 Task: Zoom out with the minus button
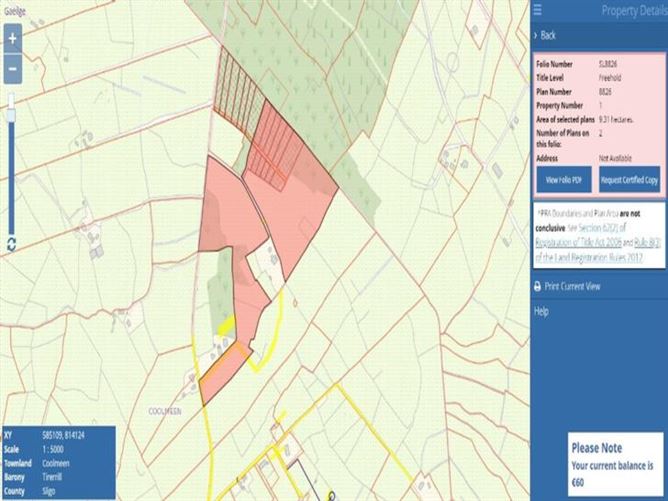tap(13, 69)
